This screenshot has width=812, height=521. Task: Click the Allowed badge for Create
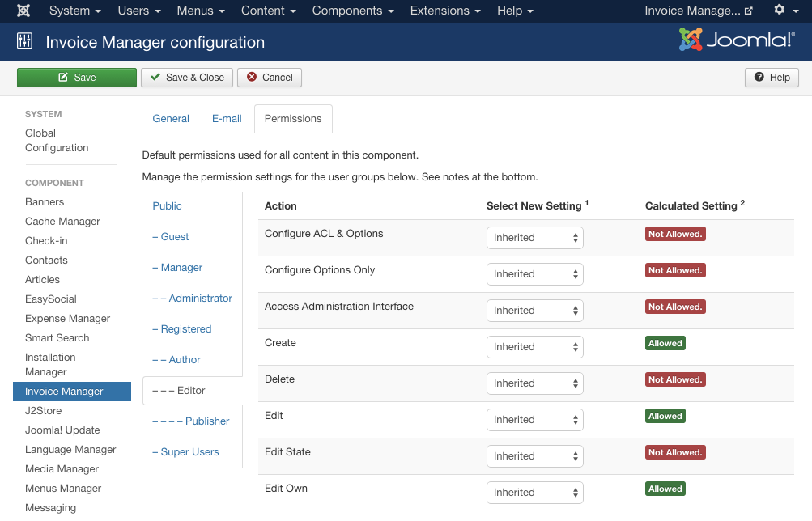pyautogui.click(x=665, y=343)
